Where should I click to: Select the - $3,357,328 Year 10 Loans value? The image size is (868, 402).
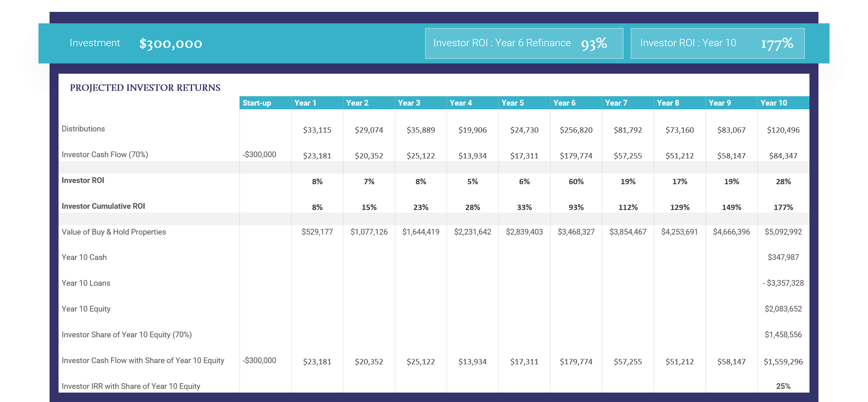[x=783, y=283]
